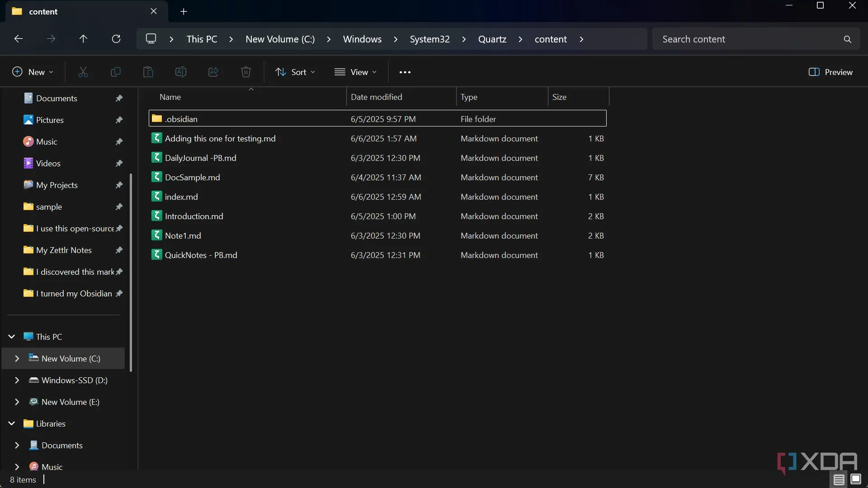Open the View dropdown menu

coord(355,72)
